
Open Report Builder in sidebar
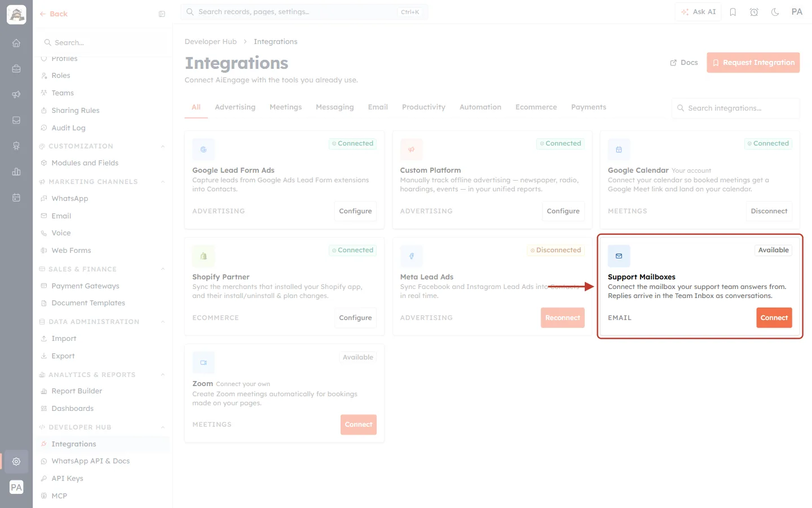tap(77, 391)
